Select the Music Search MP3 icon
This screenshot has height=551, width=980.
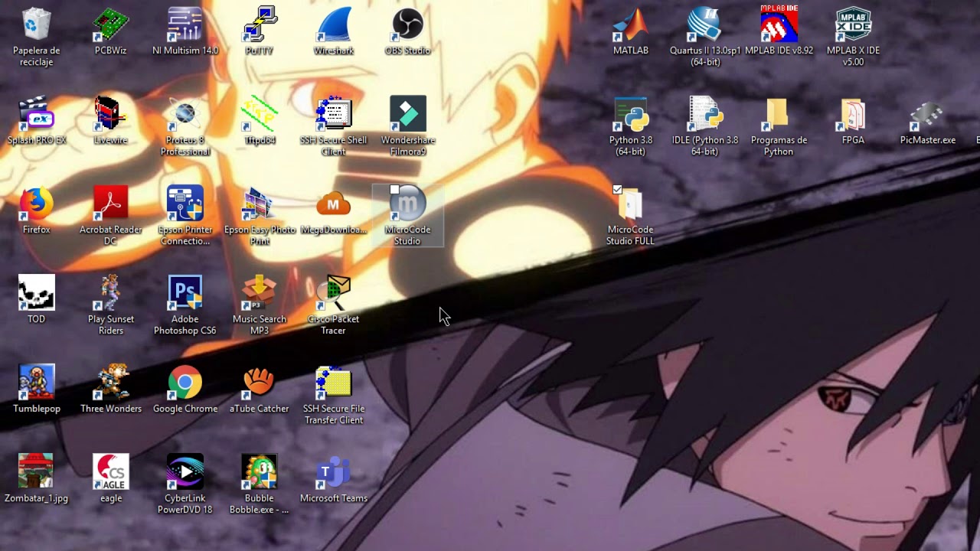coord(259,293)
